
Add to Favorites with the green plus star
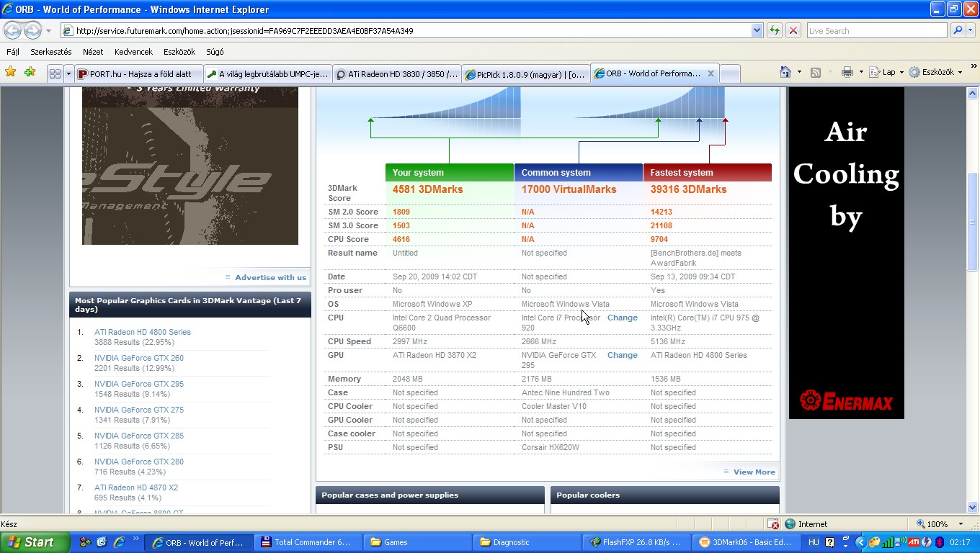pos(30,72)
